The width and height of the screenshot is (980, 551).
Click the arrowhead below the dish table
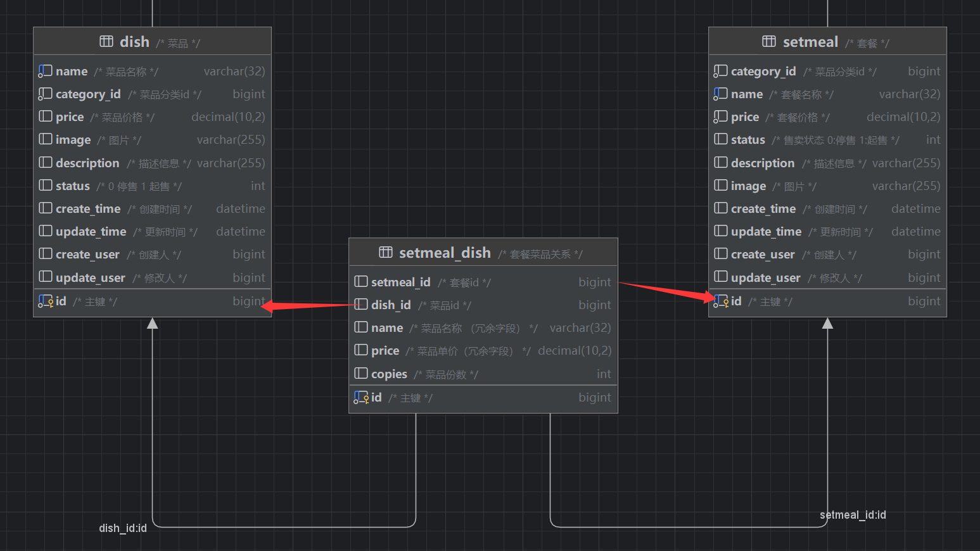153,324
